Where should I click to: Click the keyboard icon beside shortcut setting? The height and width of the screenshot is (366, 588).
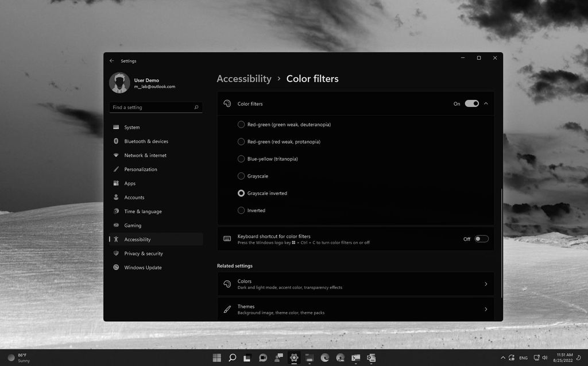[x=226, y=238]
